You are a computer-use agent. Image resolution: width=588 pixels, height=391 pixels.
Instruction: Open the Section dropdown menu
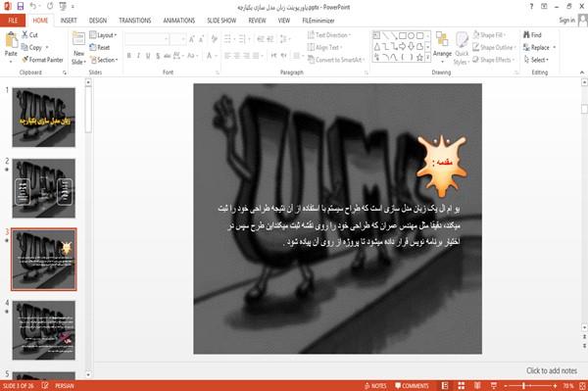[104, 60]
